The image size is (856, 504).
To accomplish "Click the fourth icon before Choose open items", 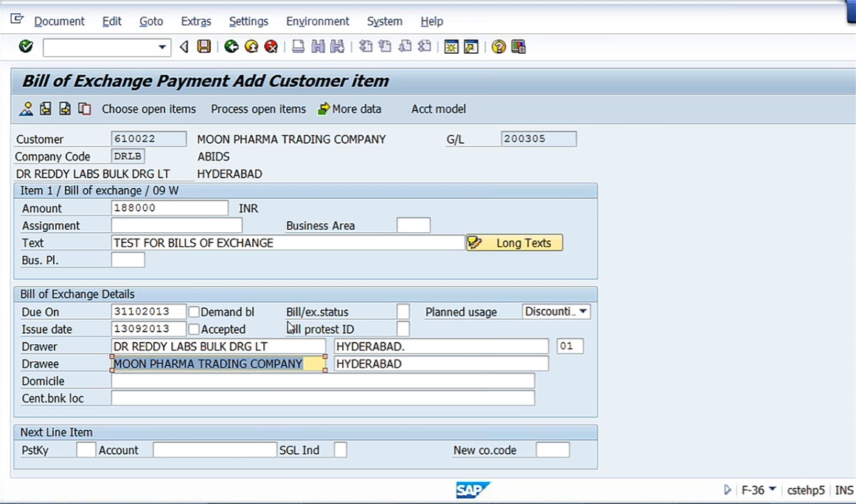I will click(x=85, y=108).
